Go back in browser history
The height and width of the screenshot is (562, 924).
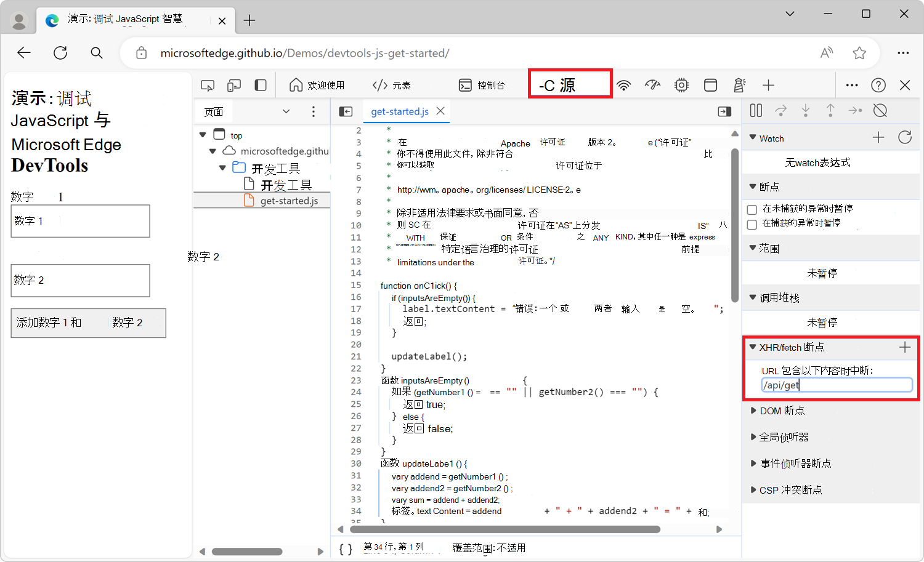[24, 53]
